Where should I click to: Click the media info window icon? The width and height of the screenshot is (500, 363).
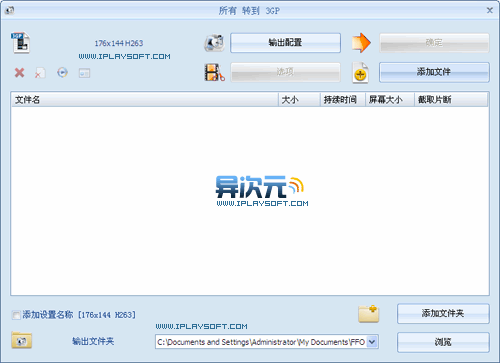(x=84, y=73)
